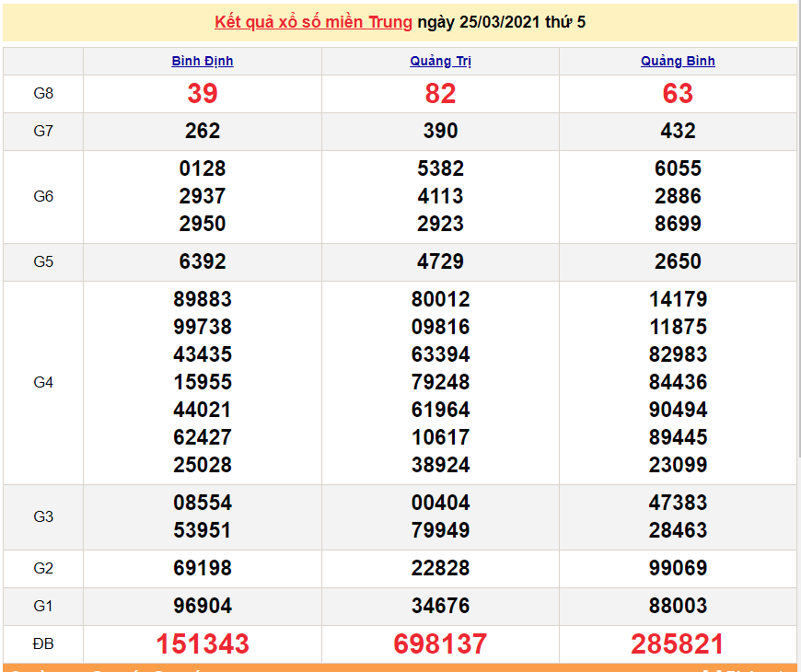The height and width of the screenshot is (672, 801).
Task: Open the Quảng Trị province link
Action: pyautogui.click(x=440, y=61)
